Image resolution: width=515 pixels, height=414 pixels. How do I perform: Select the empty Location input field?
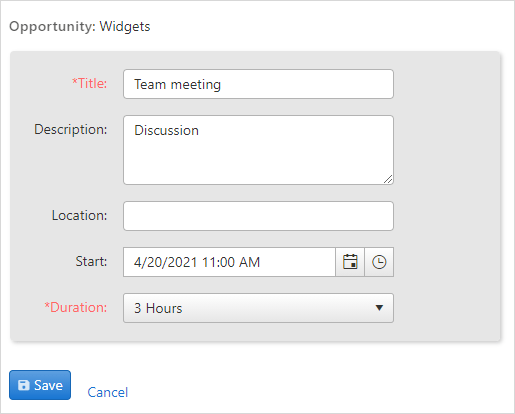point(258,216)
